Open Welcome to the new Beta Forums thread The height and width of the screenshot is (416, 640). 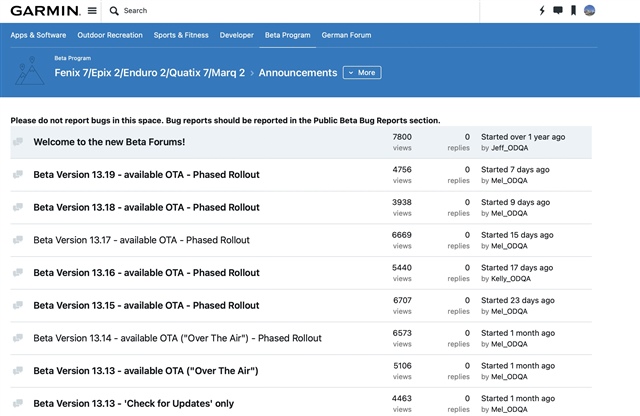pos(109,142)
